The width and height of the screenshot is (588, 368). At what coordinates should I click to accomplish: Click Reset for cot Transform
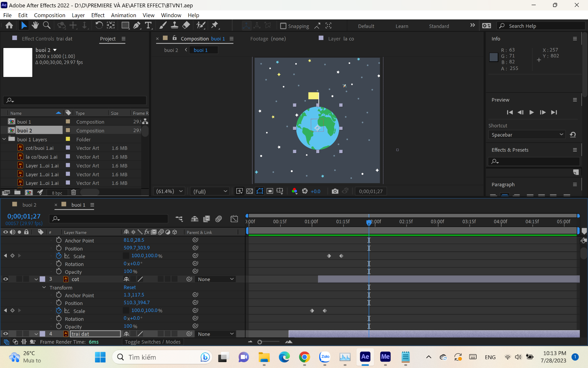pyautogui.click(x=130, y=287)
